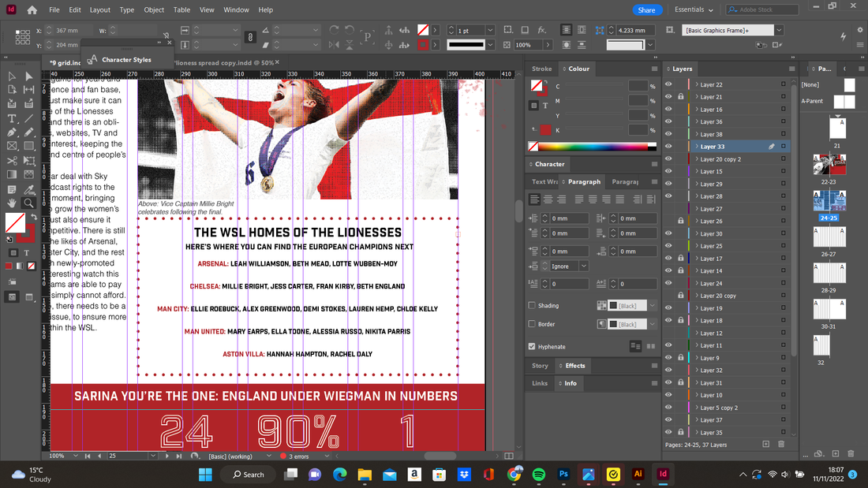Image resolution: width=868 pixels, height=488 pixels.
Task: Select the 22-23 spread thumbnail in Pages
Action: 829,164
